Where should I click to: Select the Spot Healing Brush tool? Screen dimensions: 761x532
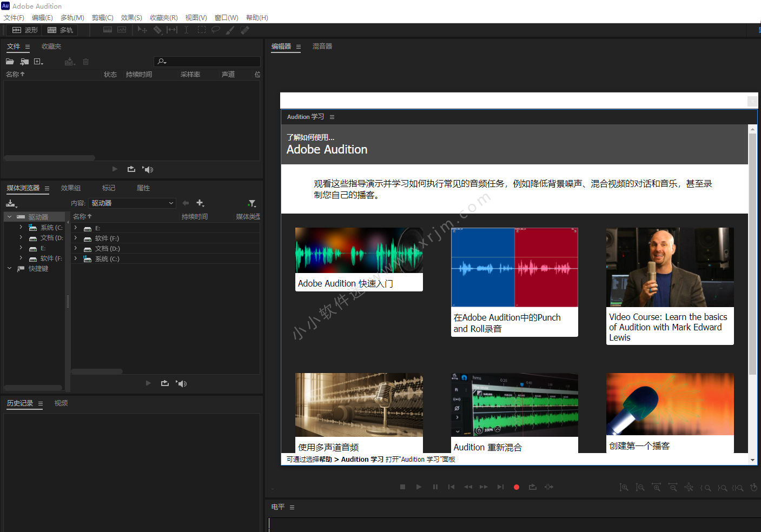pyautogui.click(x=244, y=30)
